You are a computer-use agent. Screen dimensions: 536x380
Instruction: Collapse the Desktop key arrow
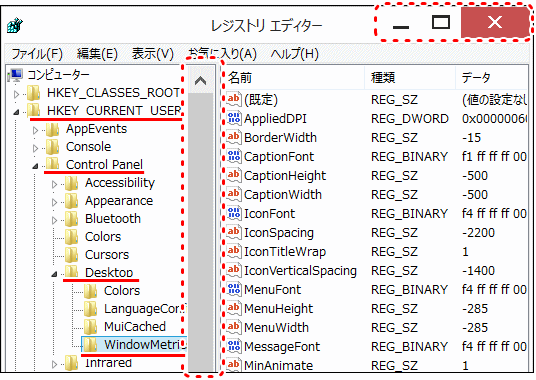pos(54,274)
